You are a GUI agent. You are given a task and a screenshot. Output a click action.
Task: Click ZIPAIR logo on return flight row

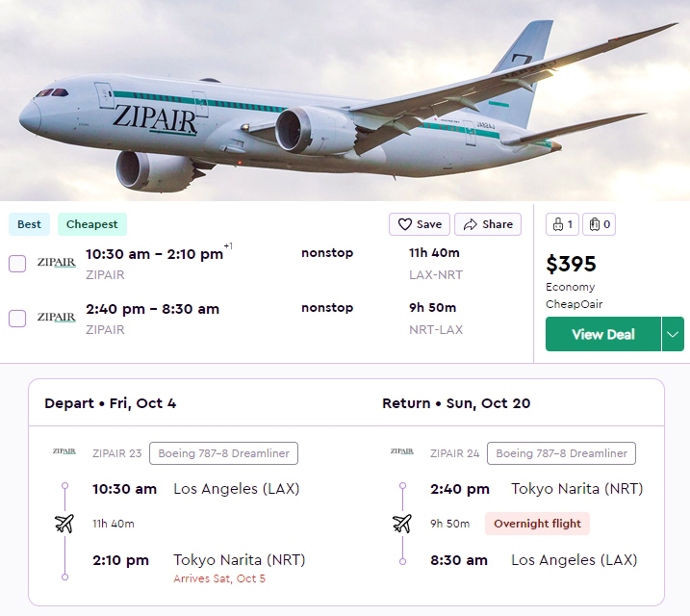coord(56,317)
